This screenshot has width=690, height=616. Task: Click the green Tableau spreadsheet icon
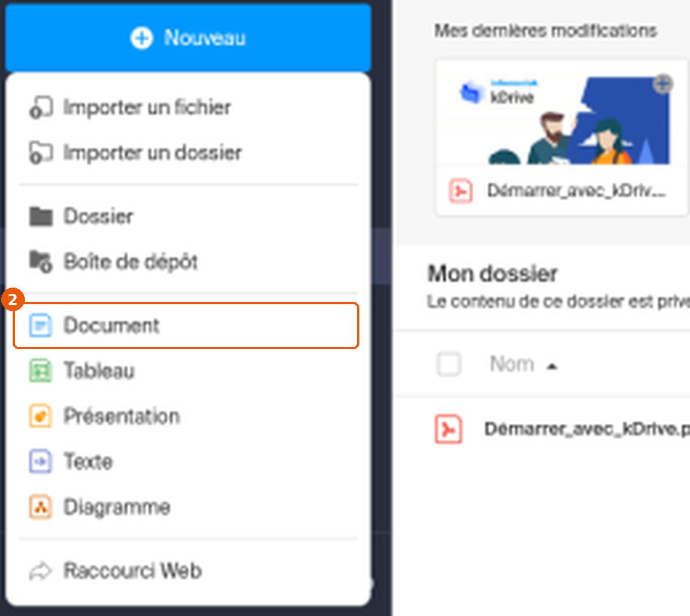coord(40,371)
